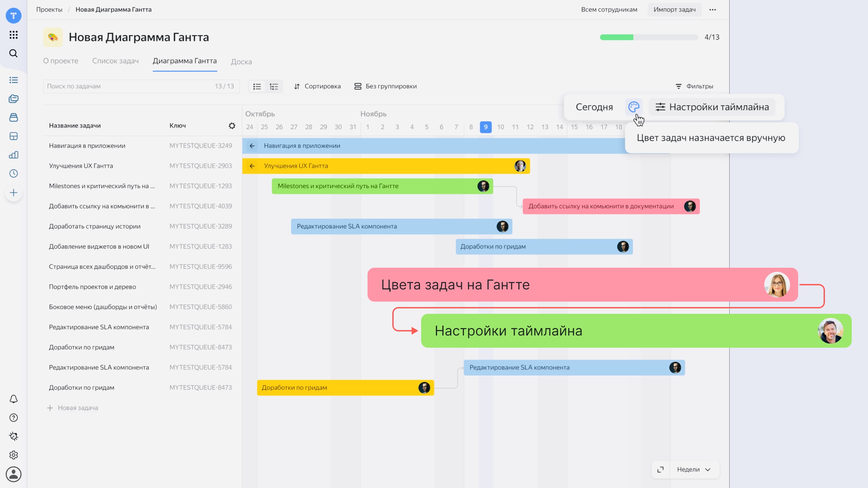Open column settings gear in table header

coord(232,126)
